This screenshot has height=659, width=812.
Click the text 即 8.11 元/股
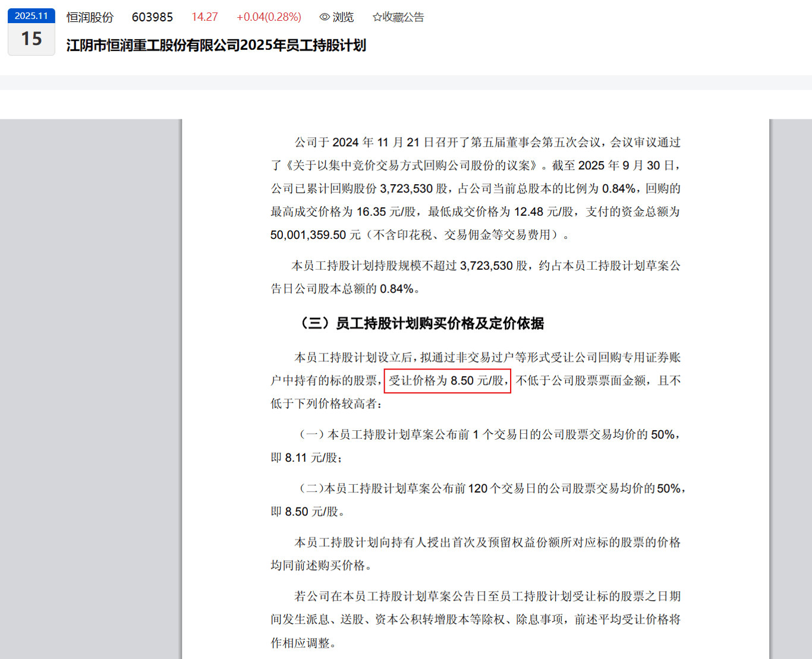click(x=304, y=458)
